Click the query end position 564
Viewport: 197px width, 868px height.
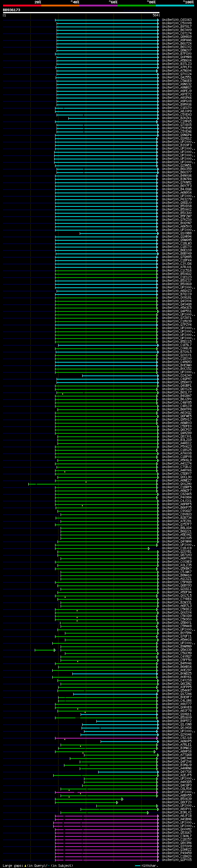pyautogui.click(x=155, y=15)
